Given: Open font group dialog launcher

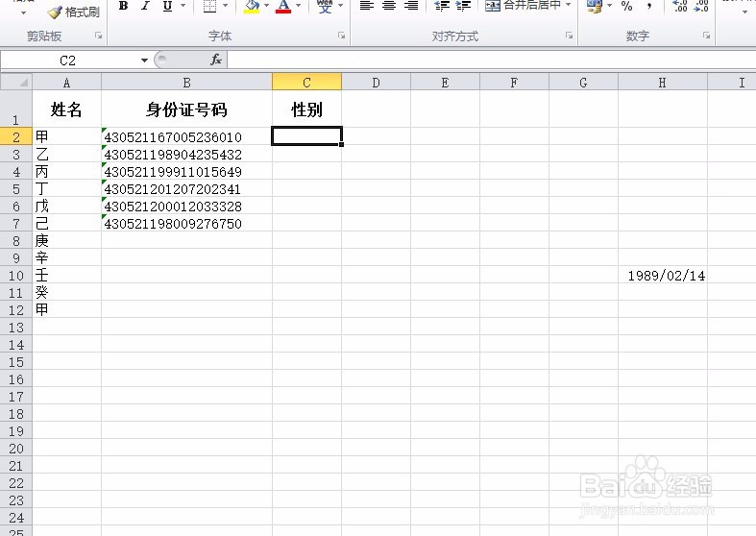Looking at the screenshot, I should [341, 36].
